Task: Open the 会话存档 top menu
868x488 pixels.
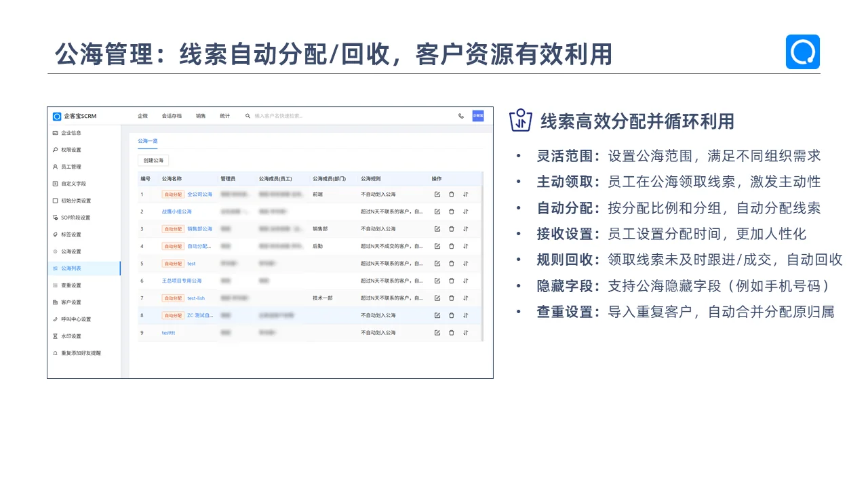Action: (172, 116)
